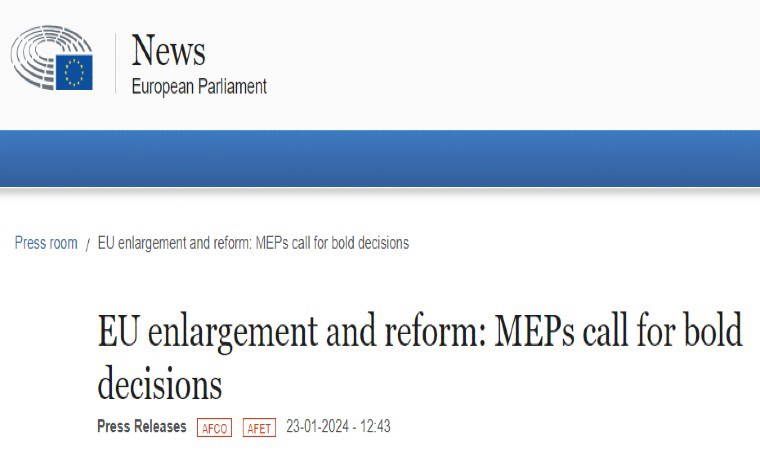Open the AFCO committee tag
This screenshot has width=760, height=450.
pyautogui.click(x=214, y=427)
